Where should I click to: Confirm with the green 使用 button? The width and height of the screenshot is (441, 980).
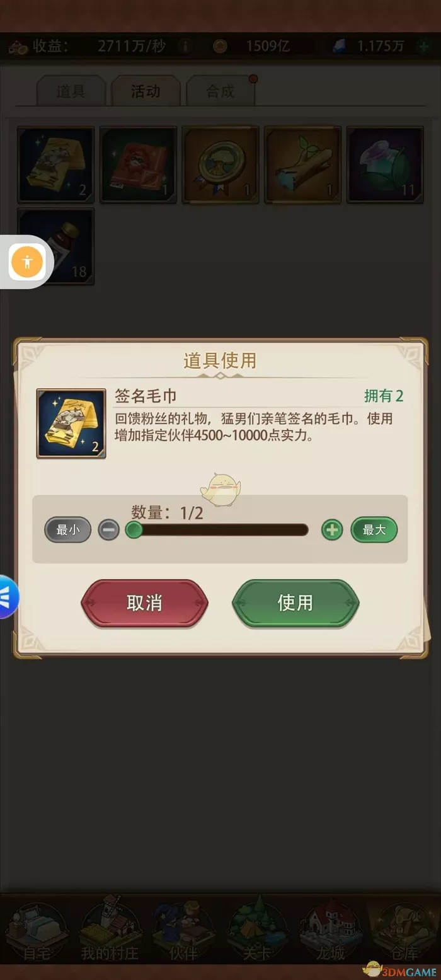[x=295, y=603]
